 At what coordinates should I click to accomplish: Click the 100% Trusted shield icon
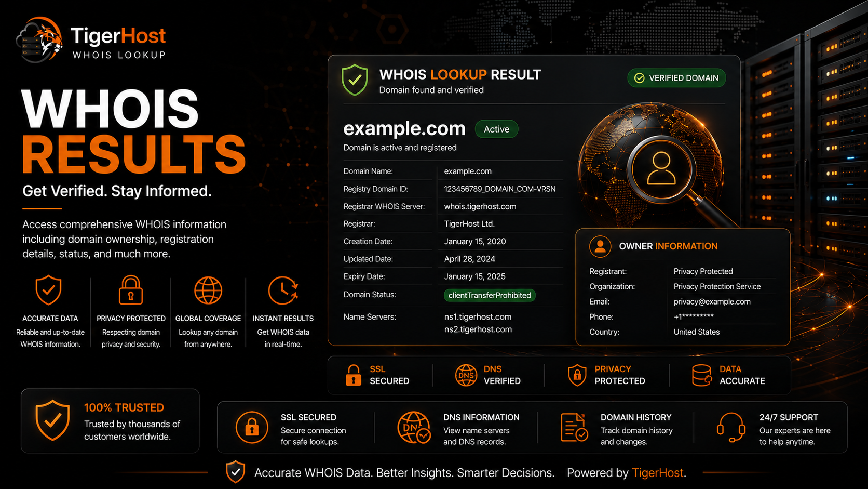[52, 420]
